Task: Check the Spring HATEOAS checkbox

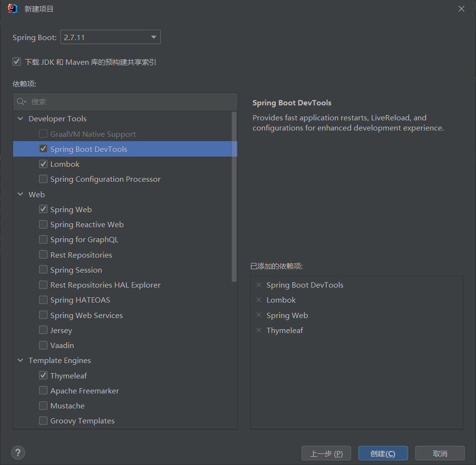Action: (x=43, y=300)
